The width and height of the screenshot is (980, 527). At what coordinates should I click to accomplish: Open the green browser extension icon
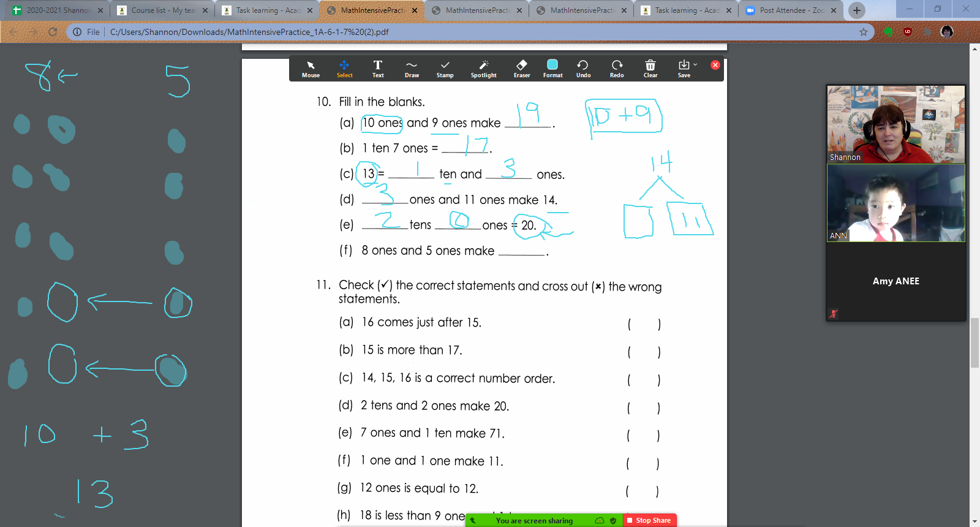[x=888, y=32]
